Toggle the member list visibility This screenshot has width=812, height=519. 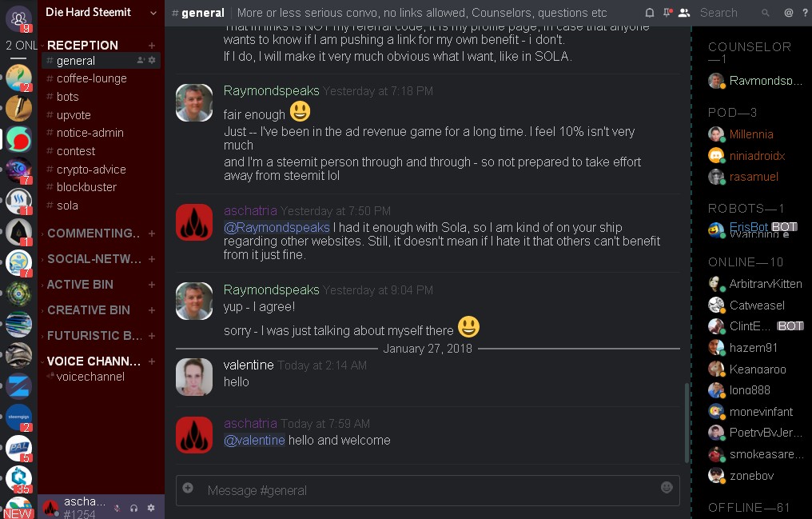tap(685, 13)
